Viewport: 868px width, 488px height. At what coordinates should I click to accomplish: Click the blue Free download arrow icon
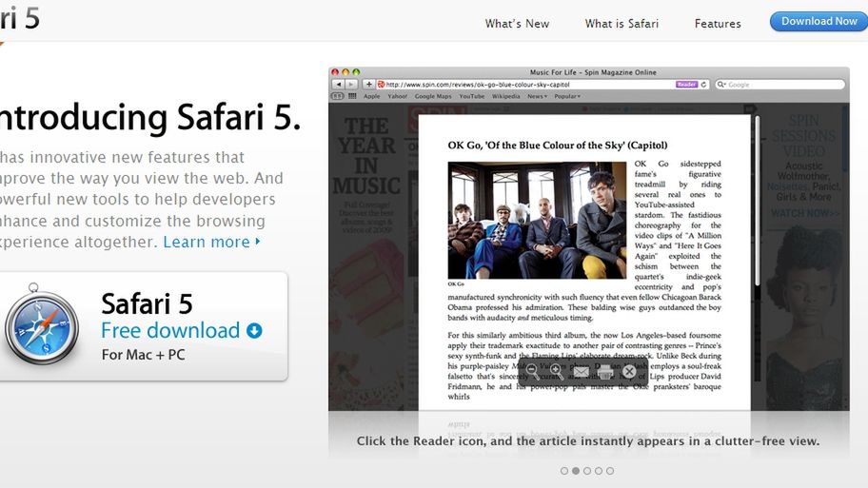(254, 331)
